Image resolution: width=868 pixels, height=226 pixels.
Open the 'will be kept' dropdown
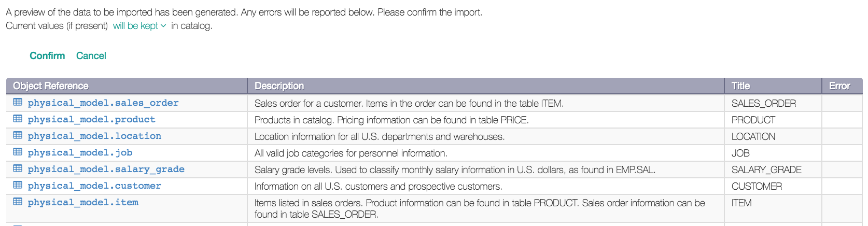139,26
